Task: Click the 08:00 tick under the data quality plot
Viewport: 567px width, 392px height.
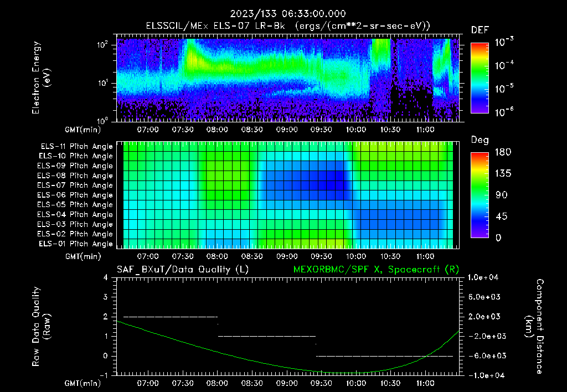Action: pyautogui.click(x=217, y=383)
